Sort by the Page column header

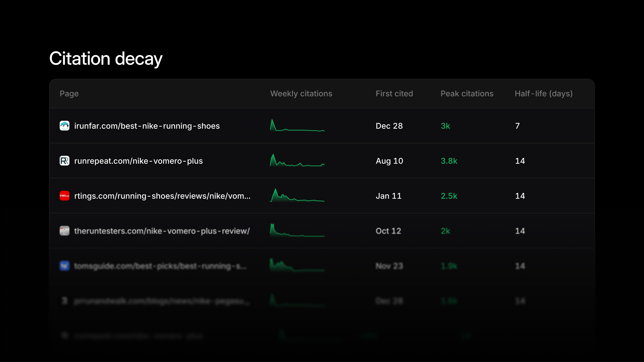coord(69,94)
